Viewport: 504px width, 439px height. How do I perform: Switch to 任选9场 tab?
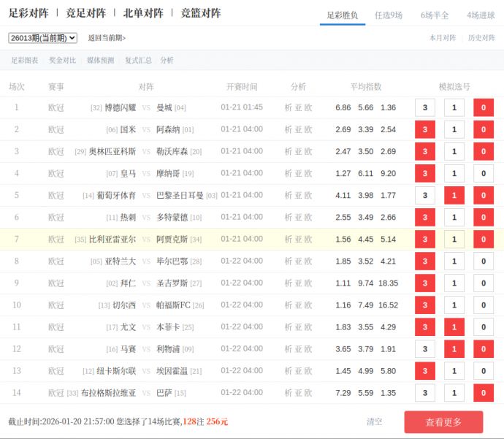(388, 15)
